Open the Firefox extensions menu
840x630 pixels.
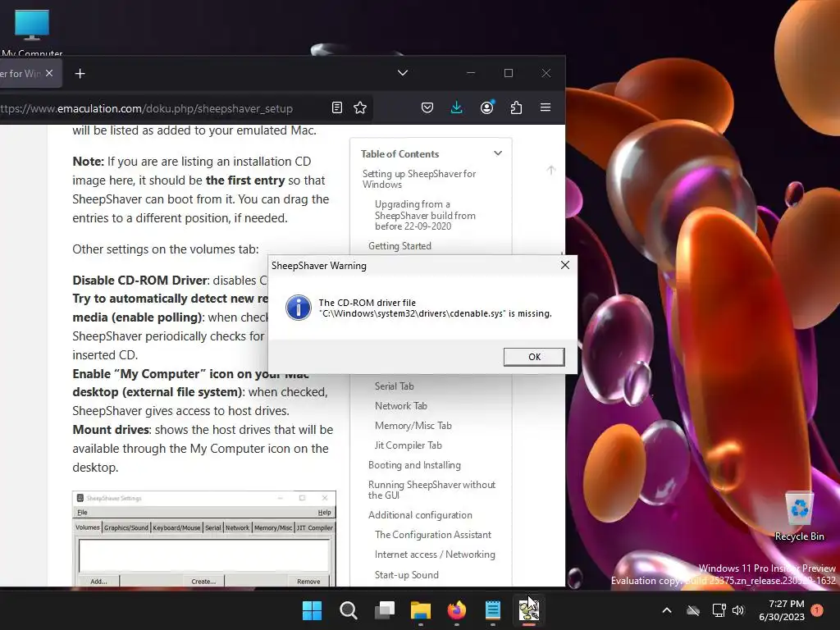pos(516,107)
